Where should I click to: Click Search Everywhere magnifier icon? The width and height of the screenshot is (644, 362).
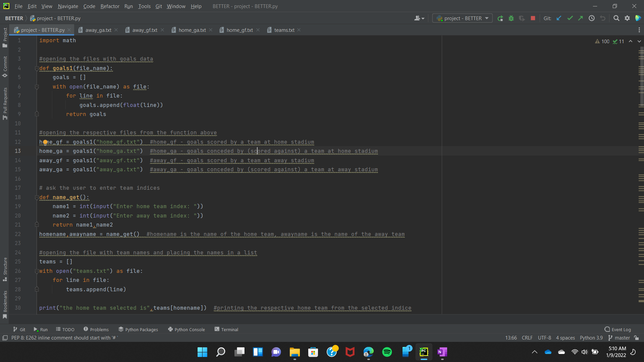click(616, 18)
